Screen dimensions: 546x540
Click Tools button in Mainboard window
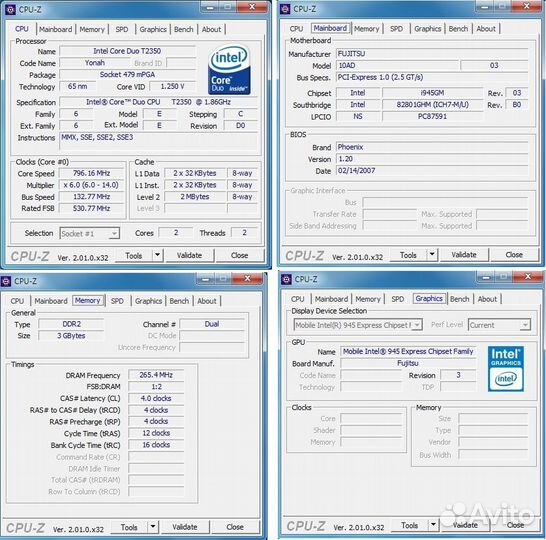(x=408, y=255)
